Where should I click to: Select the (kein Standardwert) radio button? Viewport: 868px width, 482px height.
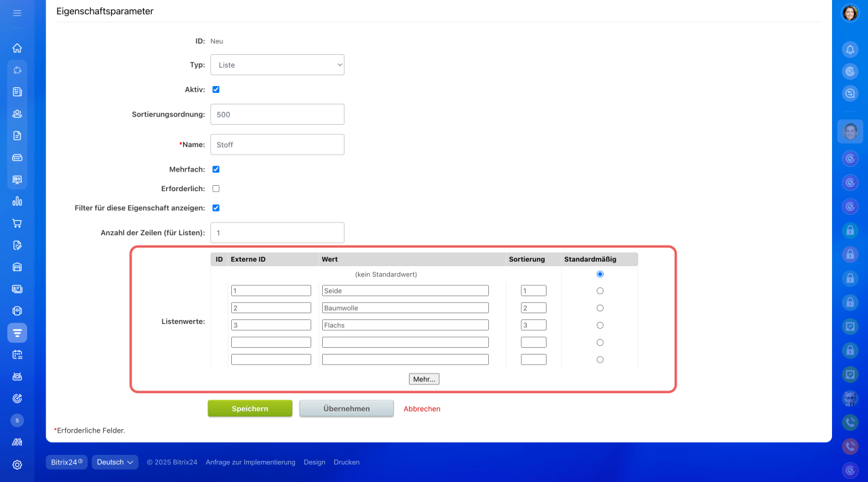click(x=600, y=275)
